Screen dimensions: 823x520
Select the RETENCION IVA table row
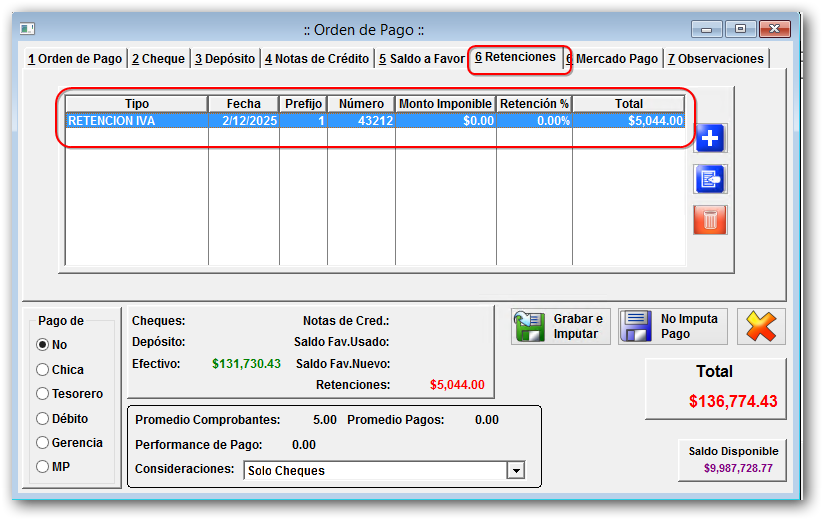[x=375, y=121]
